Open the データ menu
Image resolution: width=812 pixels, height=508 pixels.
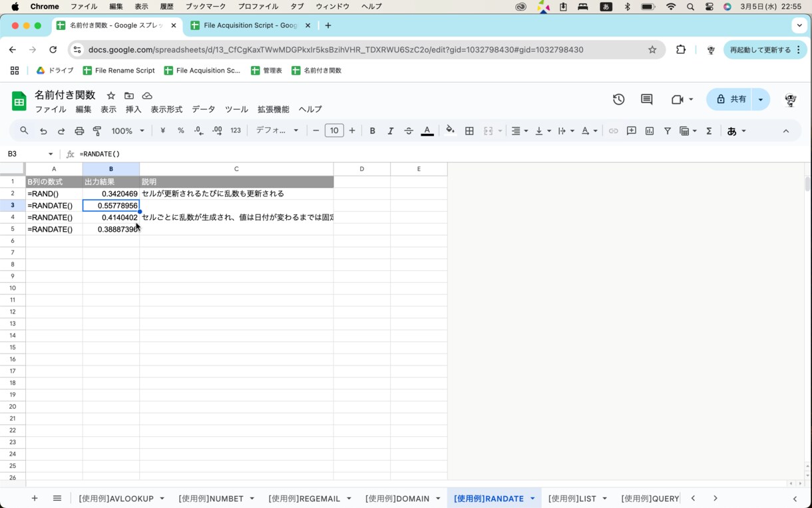coord(204,109)
